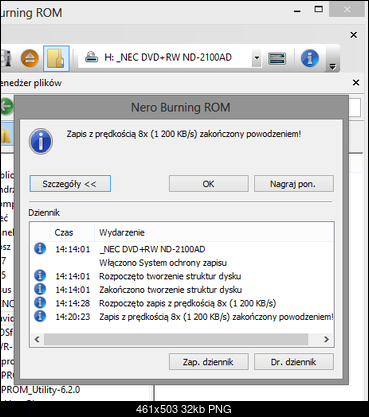Viewport: 369px width, 417px height.
Task: Click the orange eject disc icon
Action: 30,58
